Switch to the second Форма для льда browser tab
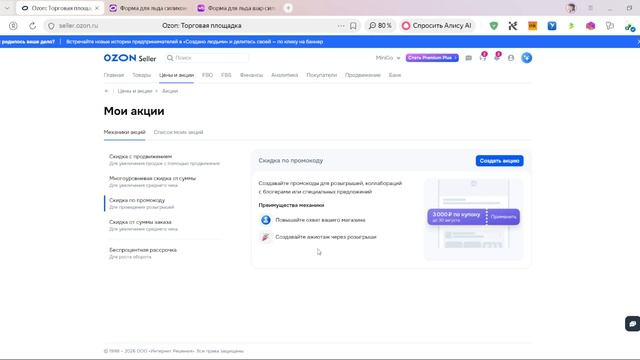The image size is (640, 360). point(148,8)
